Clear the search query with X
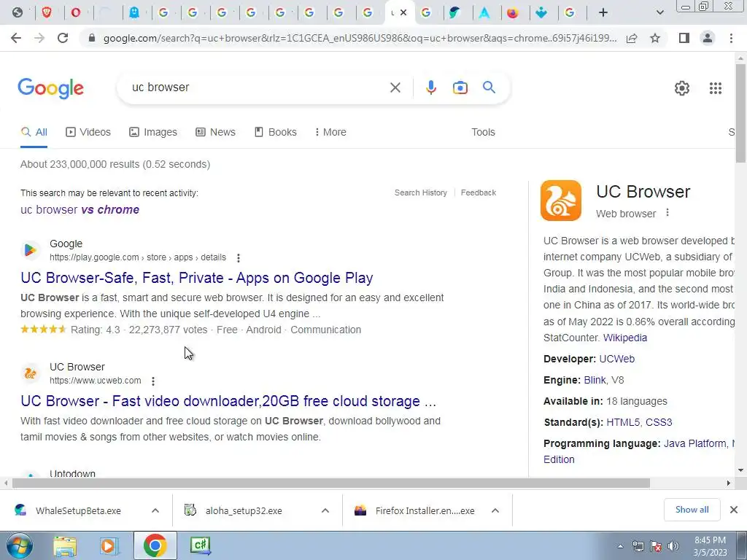Screen dimensions: 747x560 [395, 87]
